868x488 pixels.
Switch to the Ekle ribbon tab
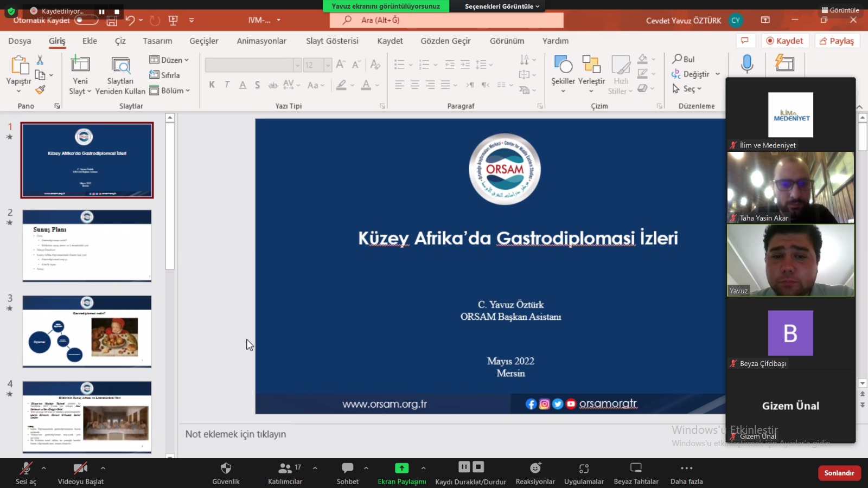click(90, 41)
